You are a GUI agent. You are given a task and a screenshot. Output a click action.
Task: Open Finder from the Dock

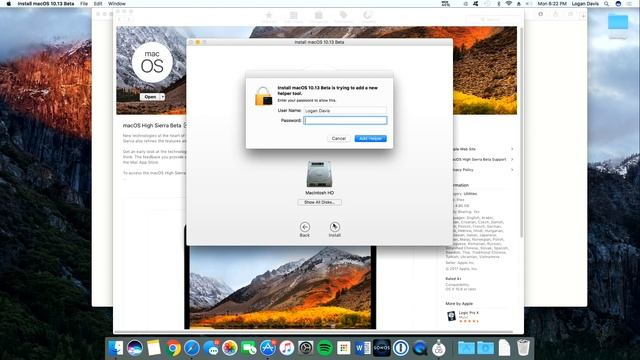(116, 348)
